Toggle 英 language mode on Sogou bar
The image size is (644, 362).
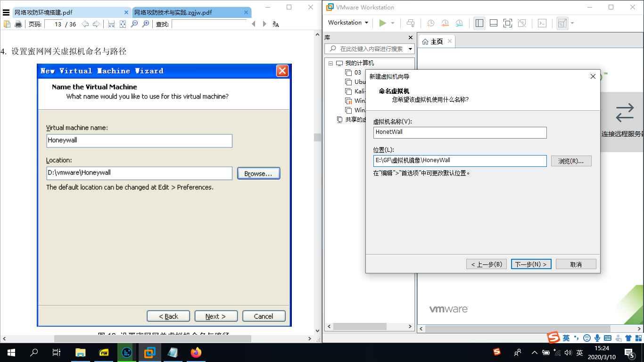click(x=566, y=338)
